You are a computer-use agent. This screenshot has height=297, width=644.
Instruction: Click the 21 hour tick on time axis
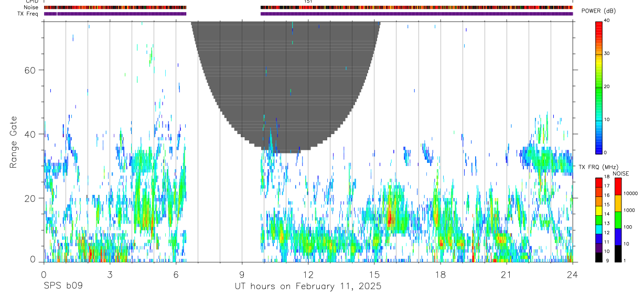[506, 273]
